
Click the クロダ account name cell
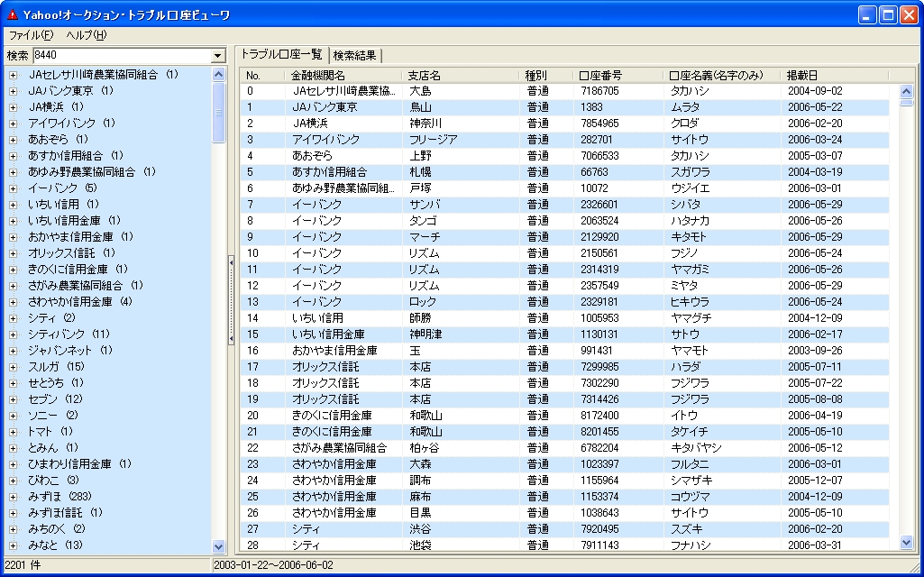pyautogui.click(x=685, y=124)
